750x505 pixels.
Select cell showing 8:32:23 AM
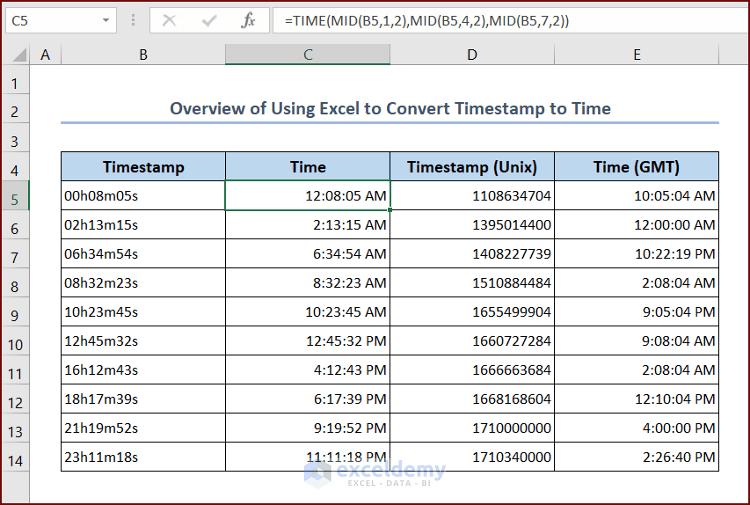coord(308,283)
